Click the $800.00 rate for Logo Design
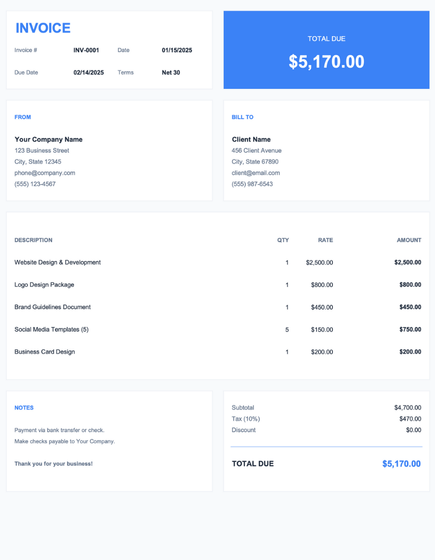Image resolution: width=435 pixels, height=560 pixels. coord(322,285)
